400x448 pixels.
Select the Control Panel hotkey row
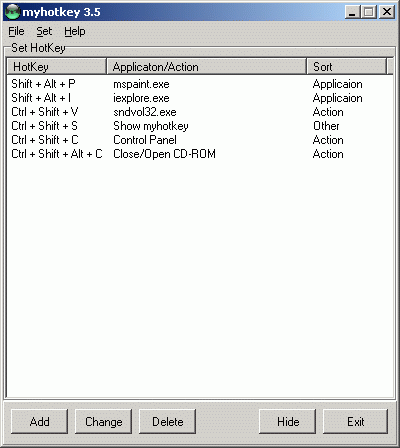[200, 140]
